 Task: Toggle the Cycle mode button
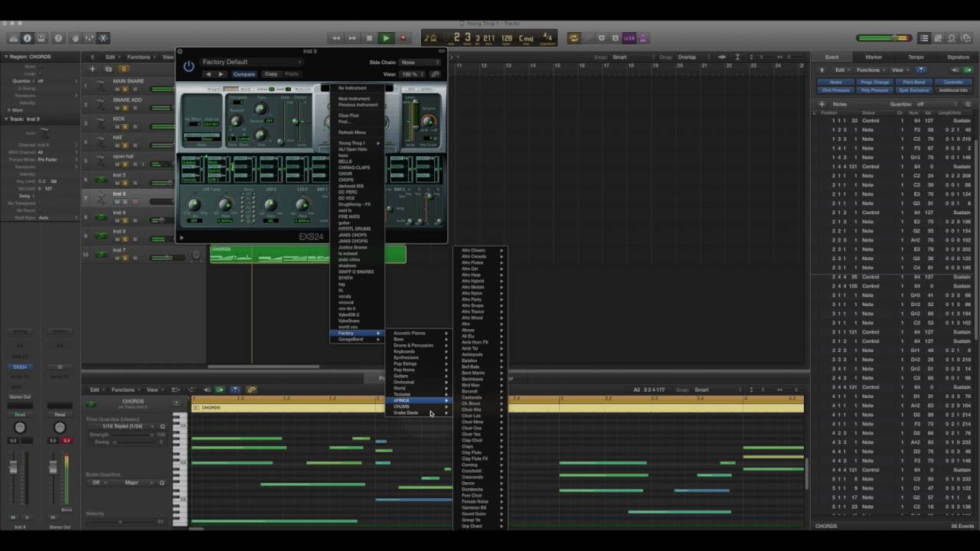573,38
